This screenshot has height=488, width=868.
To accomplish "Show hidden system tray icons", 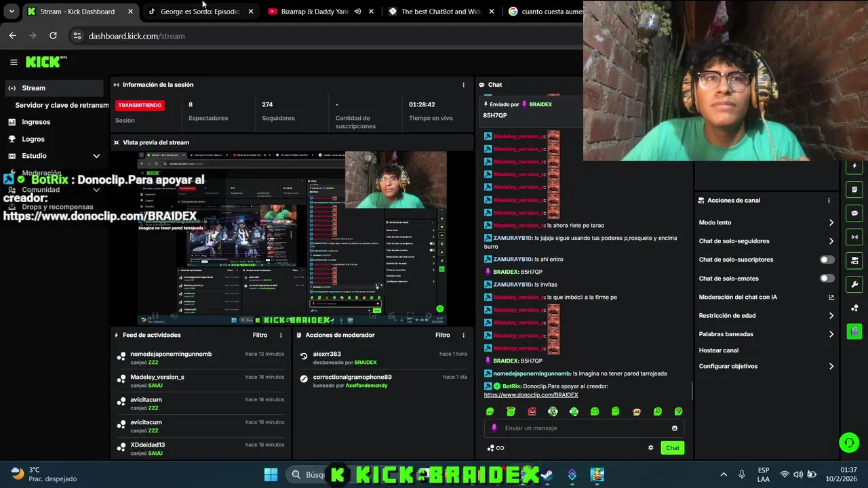I will [x=724, y=474].
